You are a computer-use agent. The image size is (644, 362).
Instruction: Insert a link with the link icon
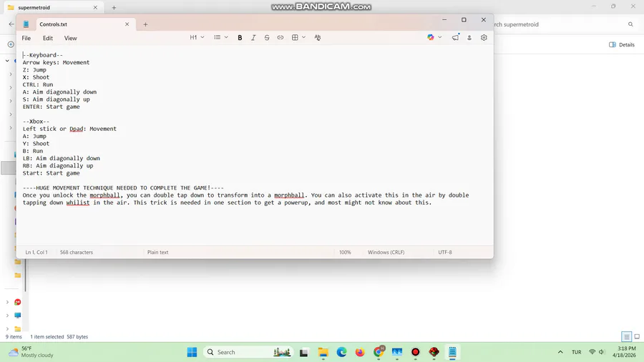pyautogui.click(x=280, y=38)
